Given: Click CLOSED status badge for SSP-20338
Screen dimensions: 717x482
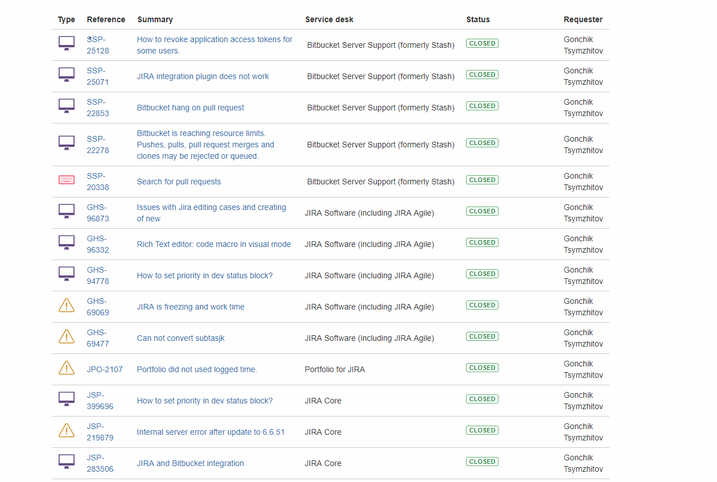Looking at the screenshot, I should pyautogui.click(x=482, y=180).
